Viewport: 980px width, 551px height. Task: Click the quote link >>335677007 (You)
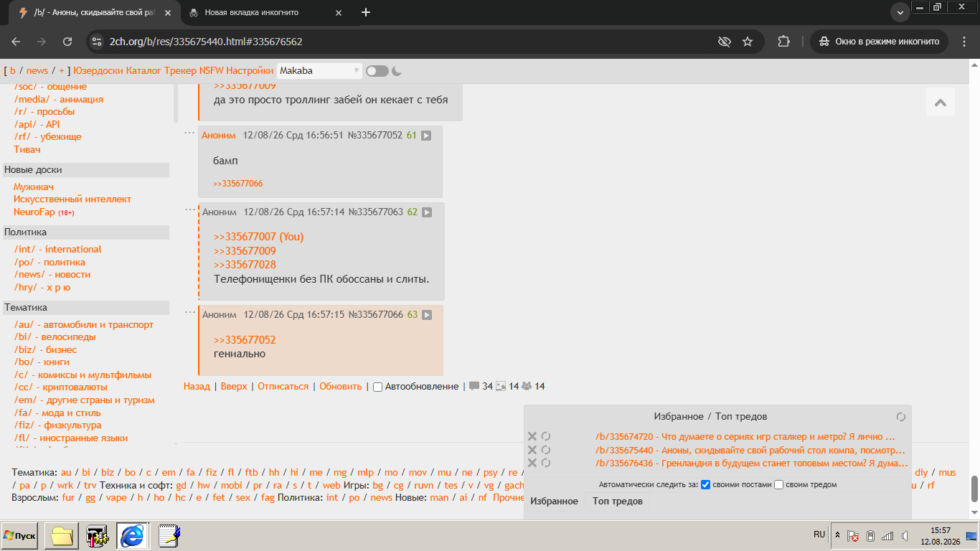click(258, 237)
